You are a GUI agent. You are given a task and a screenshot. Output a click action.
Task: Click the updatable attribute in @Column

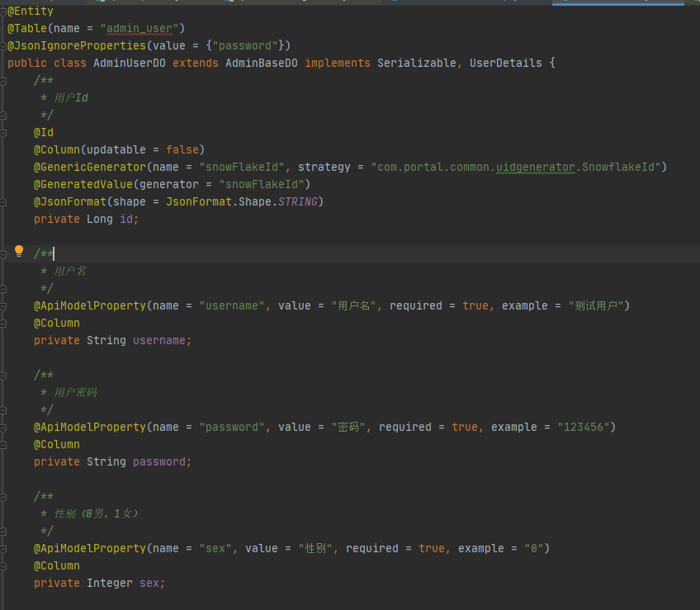tap(116, 150)
